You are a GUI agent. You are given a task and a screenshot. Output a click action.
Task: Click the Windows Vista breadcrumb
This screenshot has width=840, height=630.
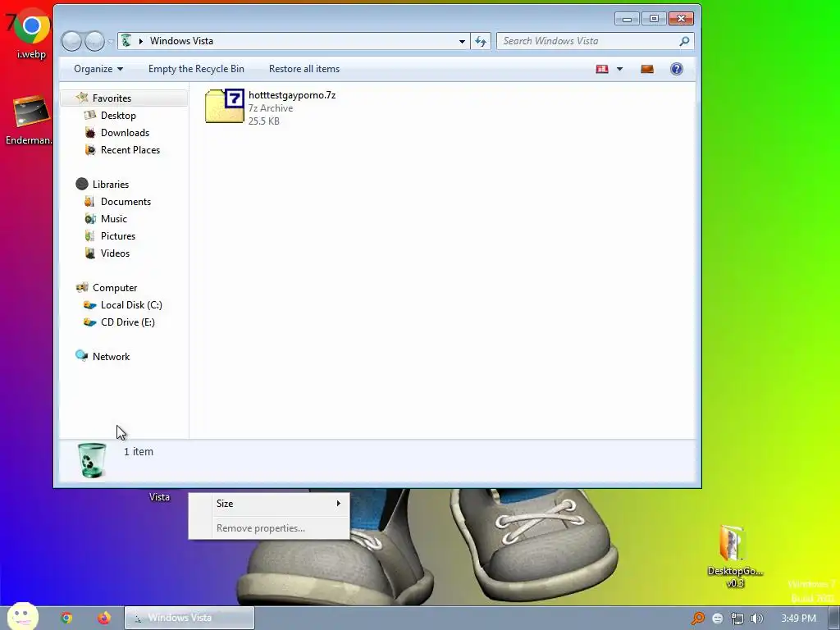pos(181,41)
